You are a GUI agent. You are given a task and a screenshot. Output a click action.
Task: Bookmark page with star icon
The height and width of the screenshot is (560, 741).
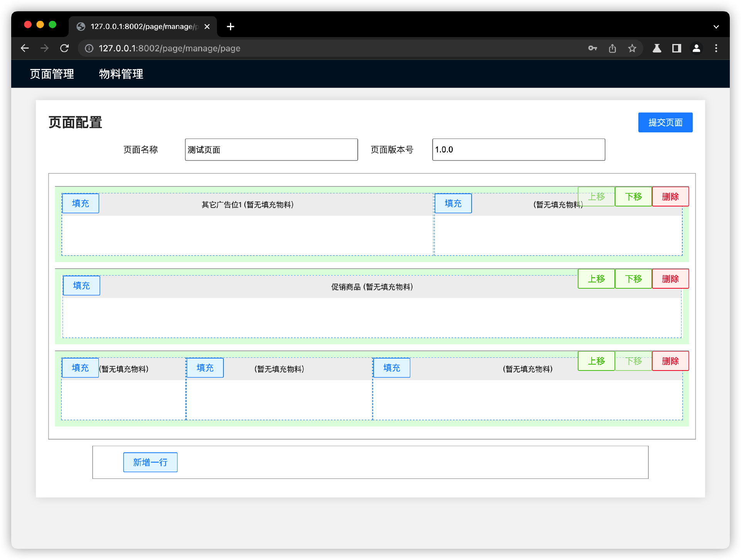pyautogui.click(x=632, y=48)
